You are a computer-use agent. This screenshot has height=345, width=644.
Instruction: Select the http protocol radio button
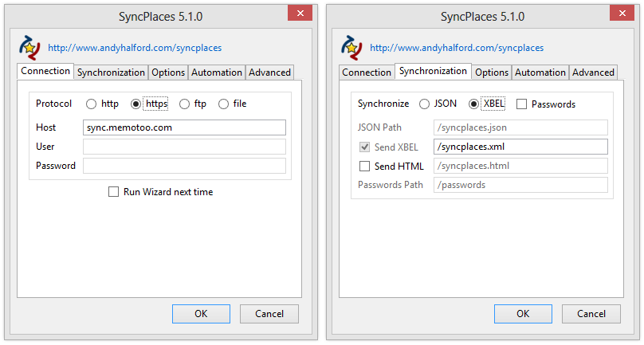[x=91, y=104]
